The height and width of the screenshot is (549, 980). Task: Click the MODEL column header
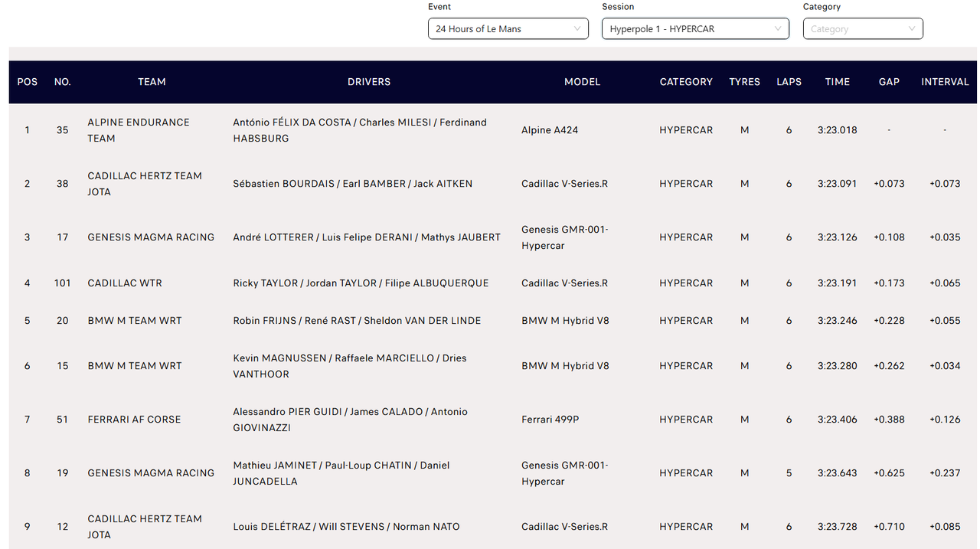pyautogui.click(x=582, y=82)
